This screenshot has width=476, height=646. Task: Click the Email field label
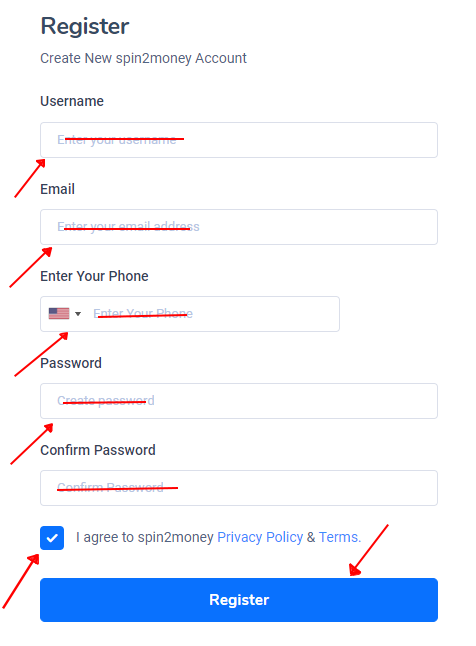[x=57, y=189]
